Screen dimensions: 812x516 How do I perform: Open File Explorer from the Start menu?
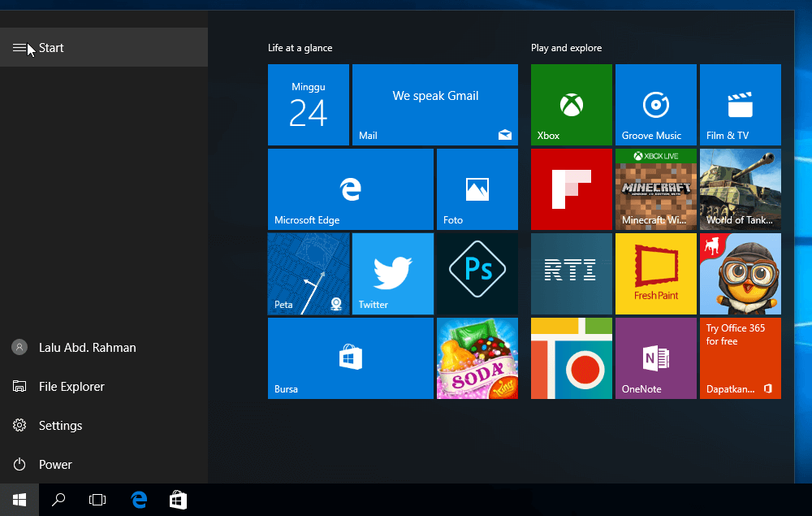click(x=104, y=387)
